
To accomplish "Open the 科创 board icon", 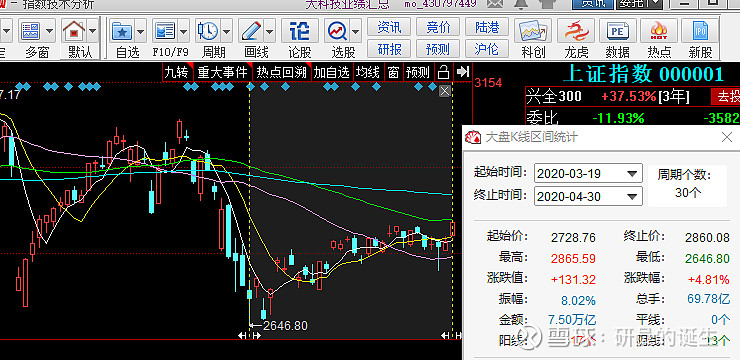I will pyautogui.click(x=533, y=32).
